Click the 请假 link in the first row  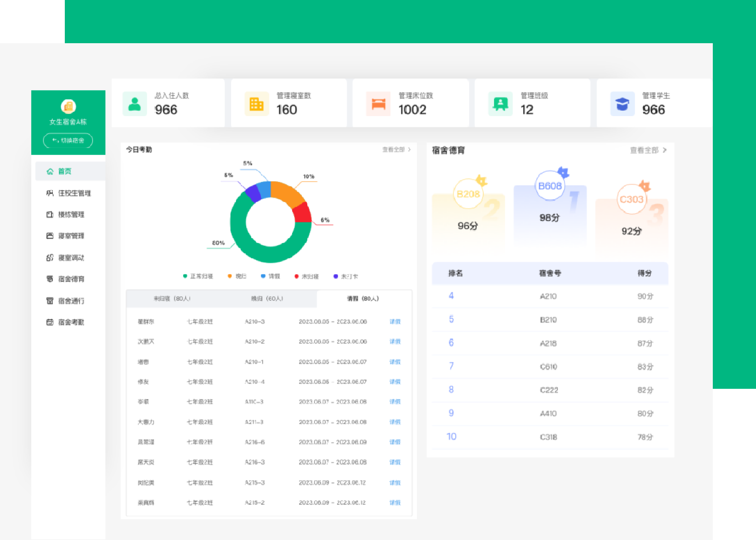(x=395, y=322)
